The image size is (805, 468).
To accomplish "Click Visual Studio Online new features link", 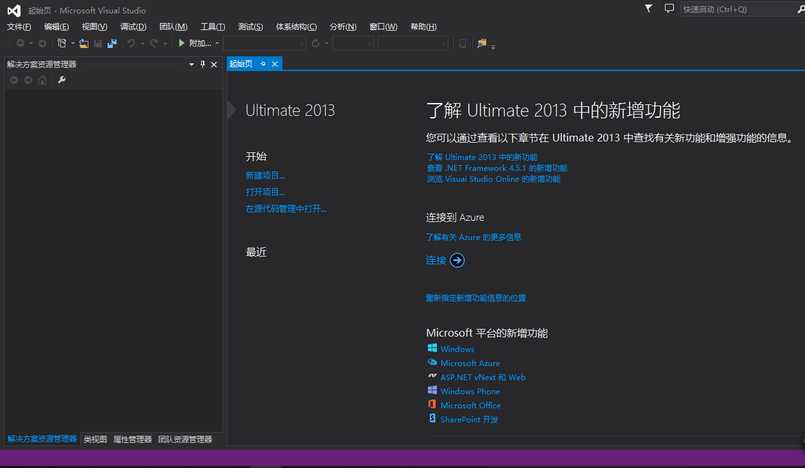I will click(x=493, y=179).
